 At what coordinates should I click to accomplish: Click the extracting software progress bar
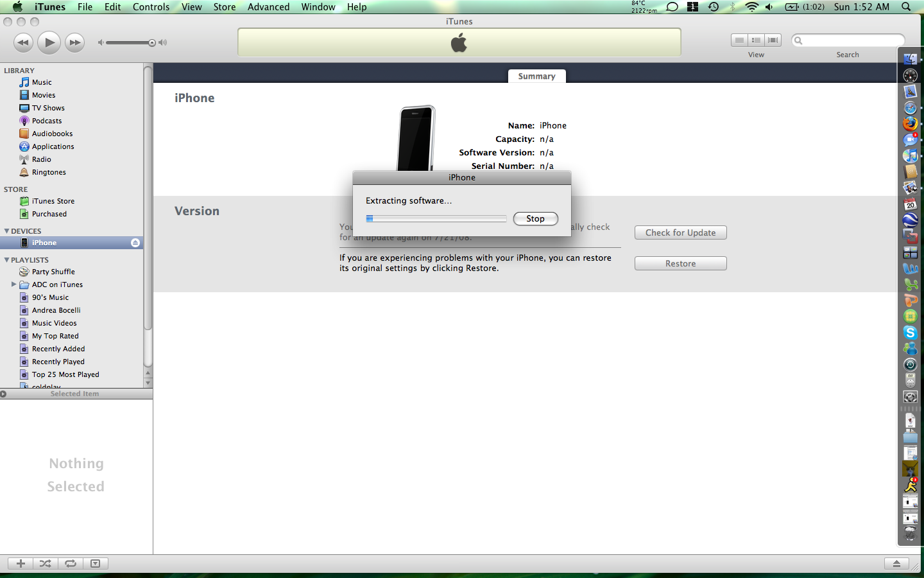[436, 218]
